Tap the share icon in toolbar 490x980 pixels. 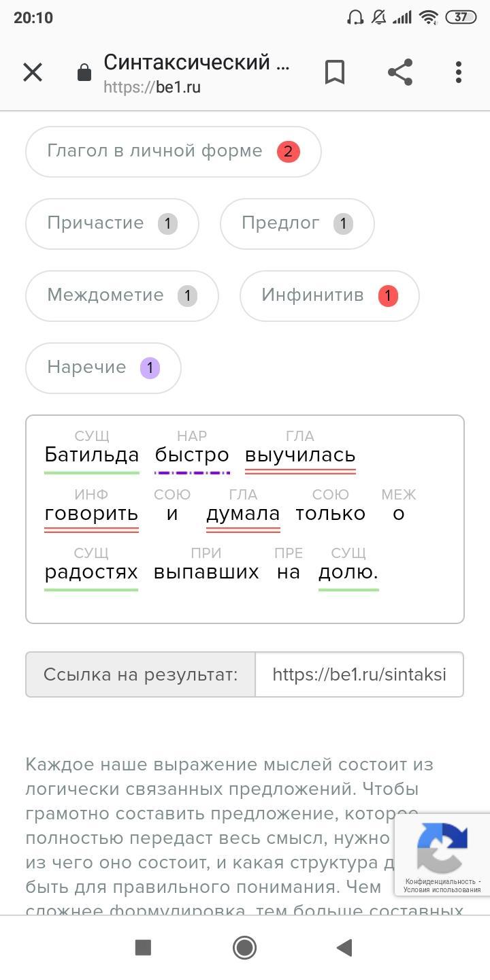(400, 72)
